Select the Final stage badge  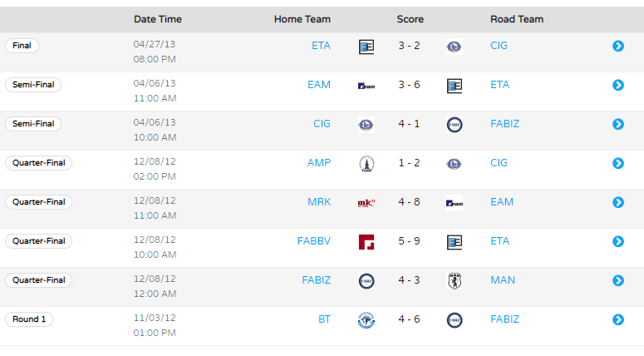pyautogui.click(x=22, y=46)
